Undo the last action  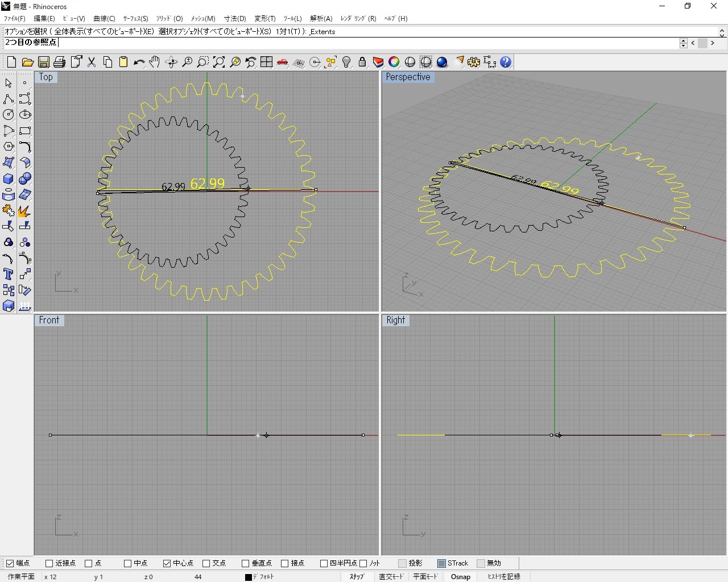(x=139, y=62)
